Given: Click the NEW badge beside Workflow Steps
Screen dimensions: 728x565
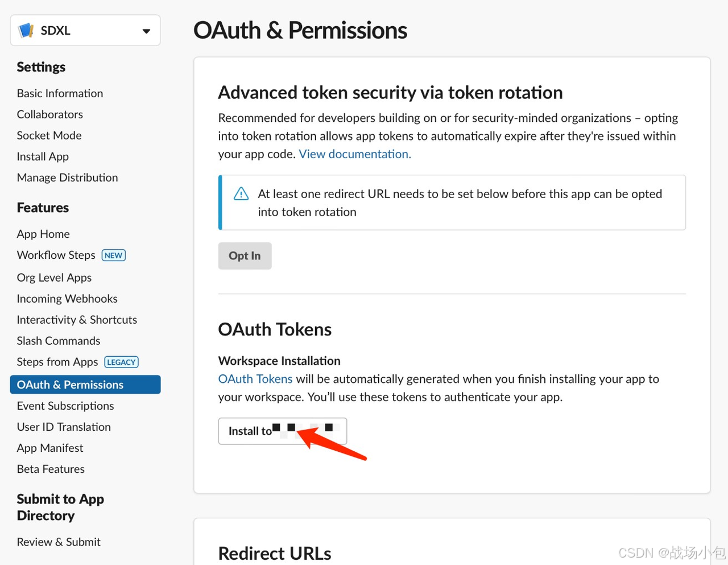Looking at the screenshot, I should click(x=114, y=255).
